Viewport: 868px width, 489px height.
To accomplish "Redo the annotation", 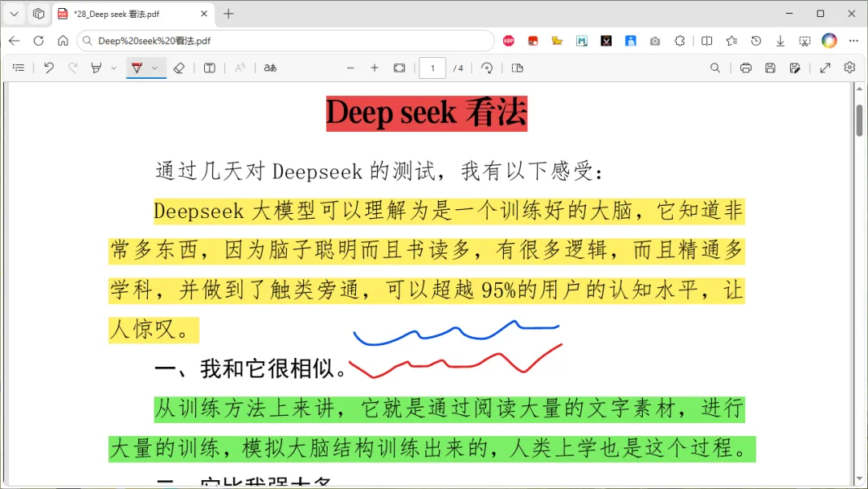I will pos(72,68).
